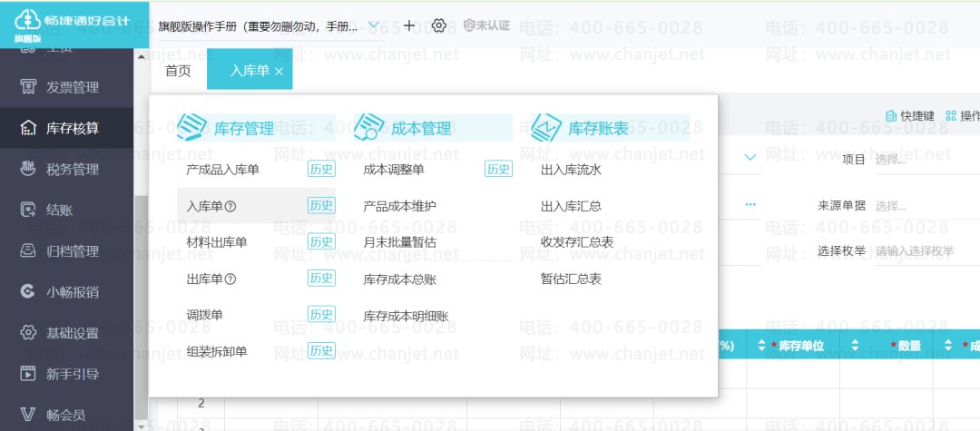Open 产品成本维护
Image resolution: width=980 pixels, height=431 pixels.
[399, 206]
